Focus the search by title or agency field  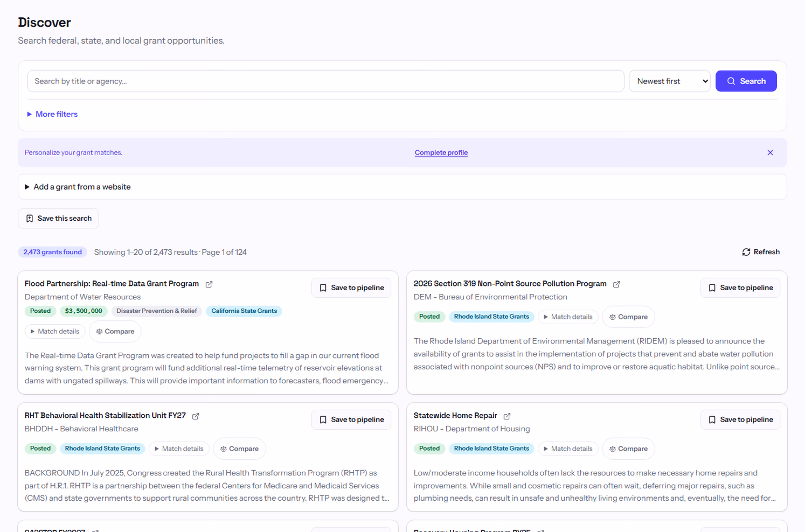[x=326, y=81]
